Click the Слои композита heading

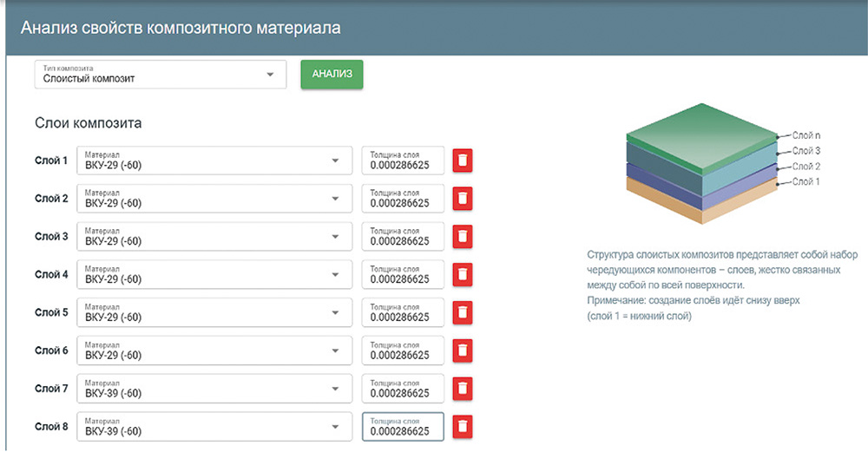point(88,123)
